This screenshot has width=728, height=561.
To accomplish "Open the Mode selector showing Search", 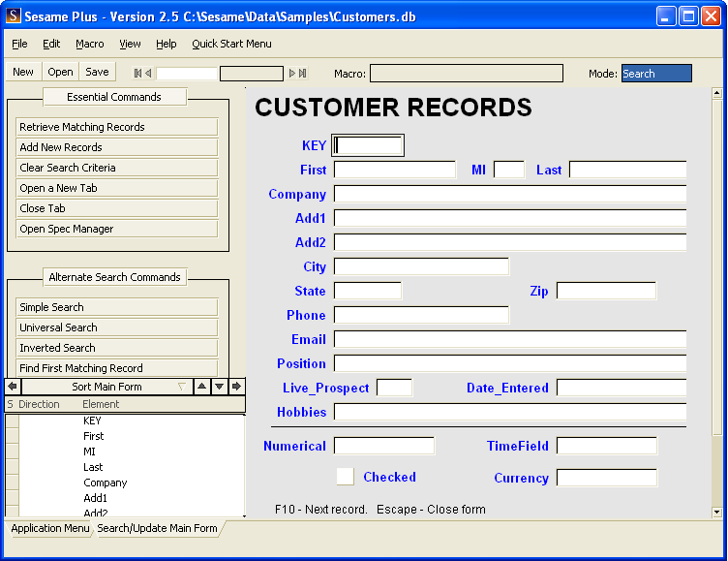I will tap(656, 74).
